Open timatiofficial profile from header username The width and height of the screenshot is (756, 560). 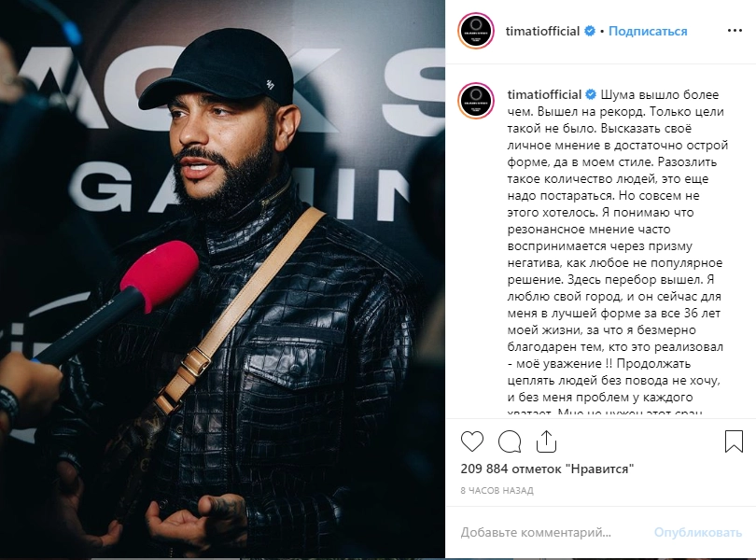(542, 31)
